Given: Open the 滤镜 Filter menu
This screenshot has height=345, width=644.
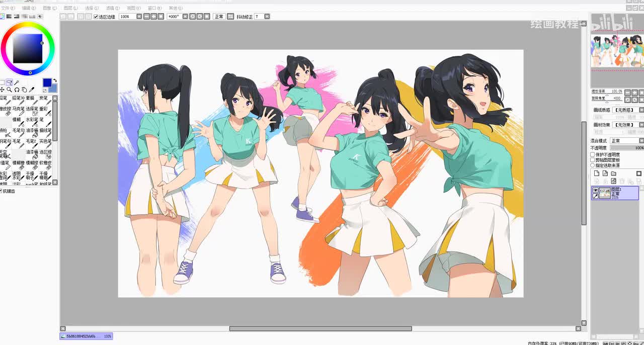Looking at the screenshot, I should [x=113, y=8].
